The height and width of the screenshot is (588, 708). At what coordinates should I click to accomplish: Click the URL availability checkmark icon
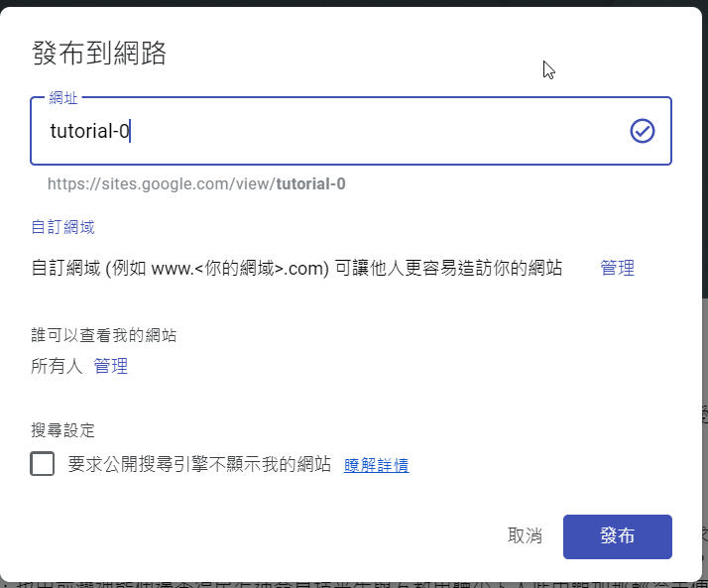coord(642,131)
